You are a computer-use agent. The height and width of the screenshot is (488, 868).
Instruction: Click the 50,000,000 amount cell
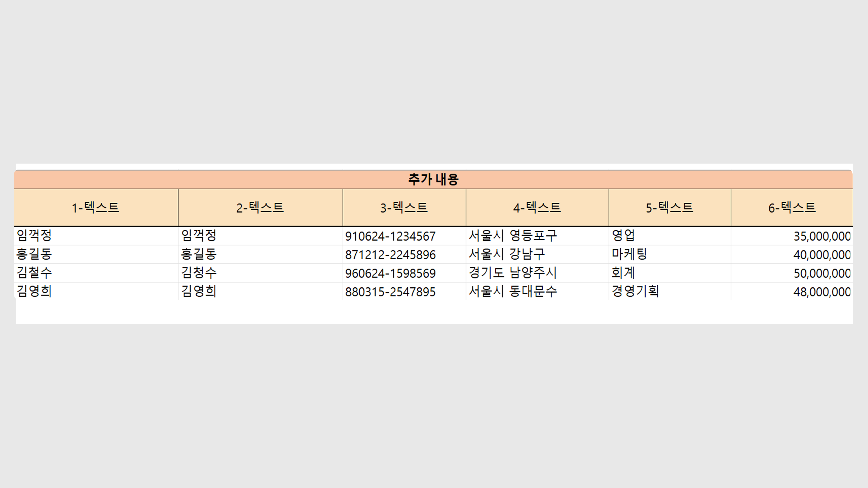[x=821, y=273]
